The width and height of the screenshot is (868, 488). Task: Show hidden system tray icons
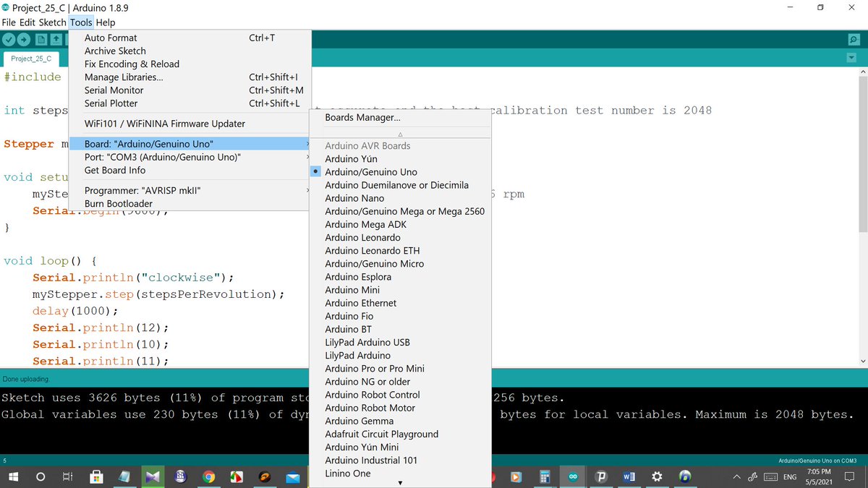tap(736, 477)
